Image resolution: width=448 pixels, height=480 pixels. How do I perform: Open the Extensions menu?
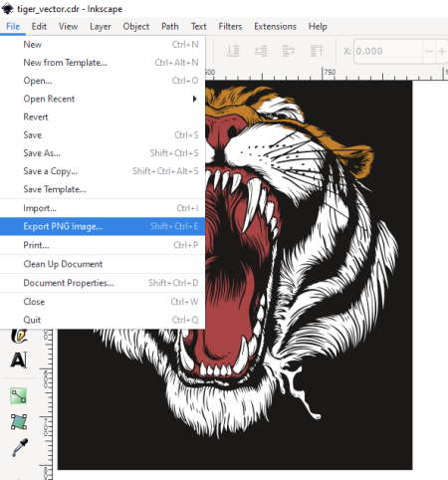click(x=275, y=26)
